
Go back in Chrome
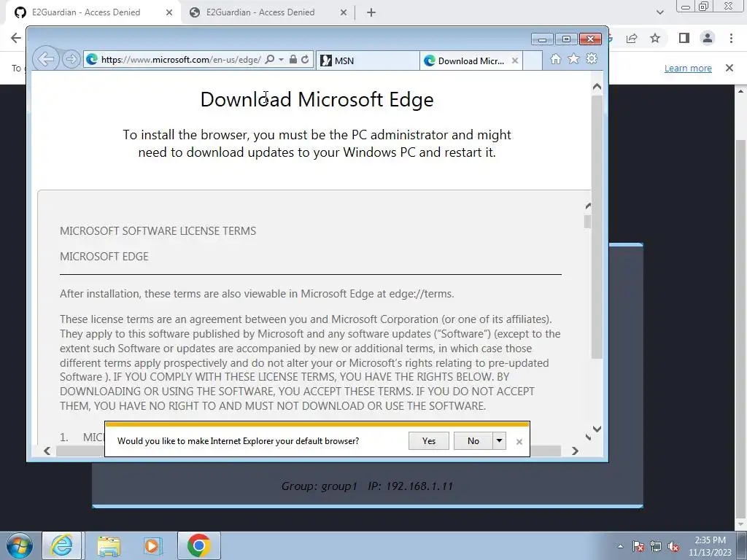click(16, 38)
